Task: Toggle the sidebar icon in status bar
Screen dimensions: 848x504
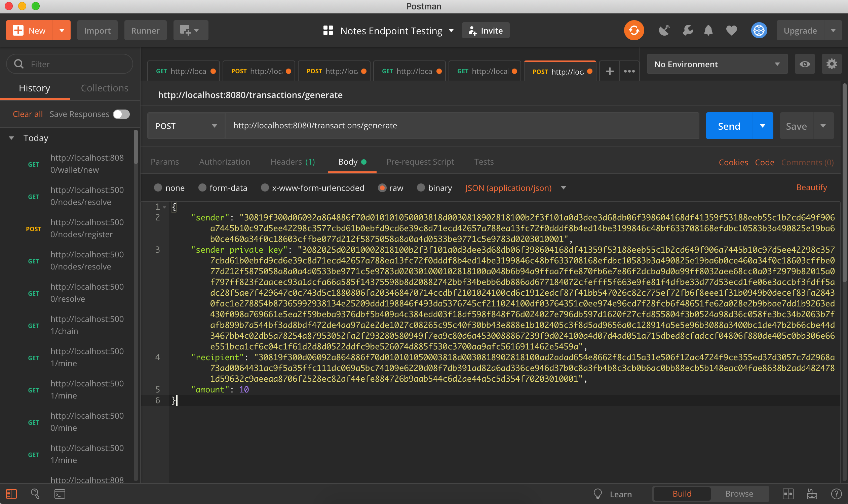Action: tap(11, 494)
